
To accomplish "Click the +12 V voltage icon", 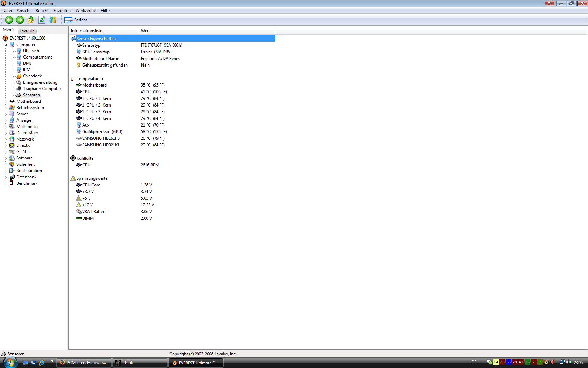I will pos(79,205).
